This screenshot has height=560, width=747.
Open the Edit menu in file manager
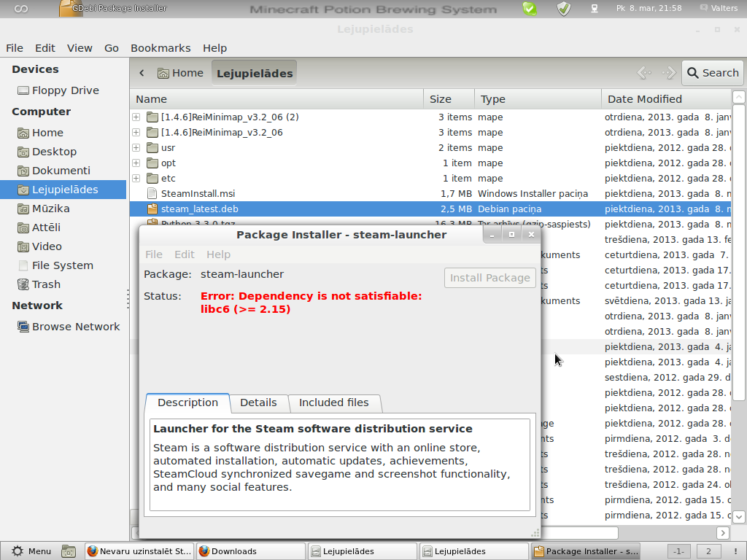pyautogui.click(x=44, y=48)
